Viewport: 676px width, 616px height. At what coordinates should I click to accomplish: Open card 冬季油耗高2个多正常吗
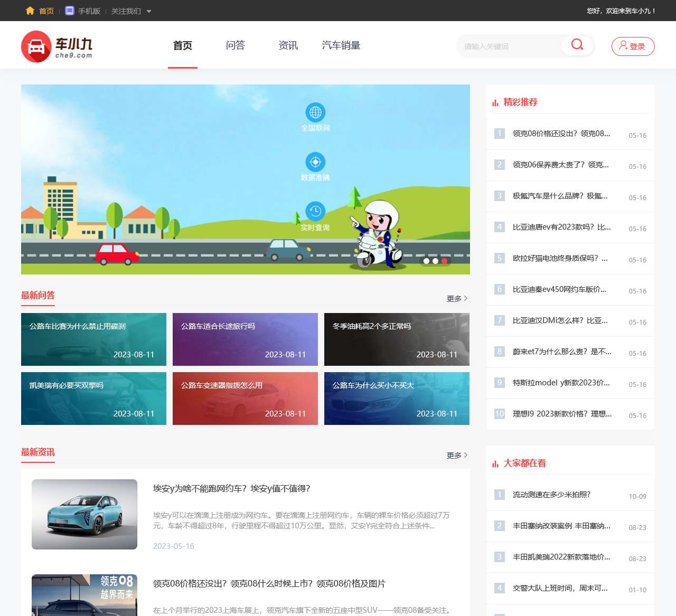397,339
